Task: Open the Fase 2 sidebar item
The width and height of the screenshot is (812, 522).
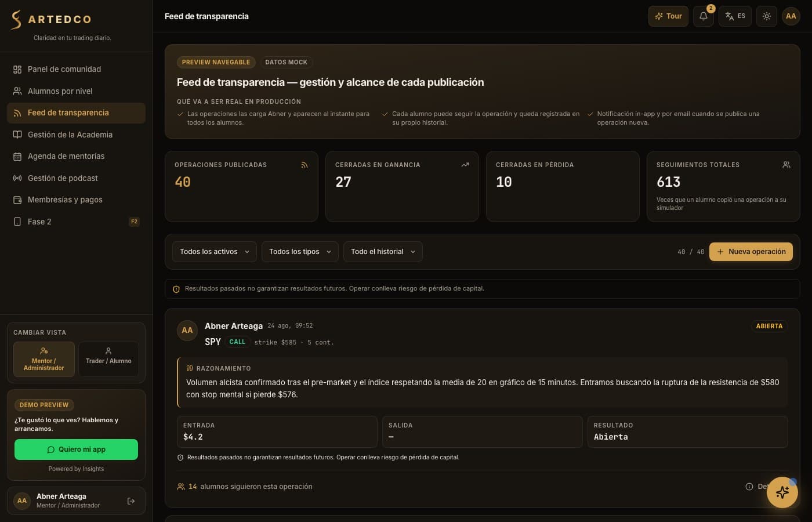Action: pyautogui.click(x=76, y=222)
